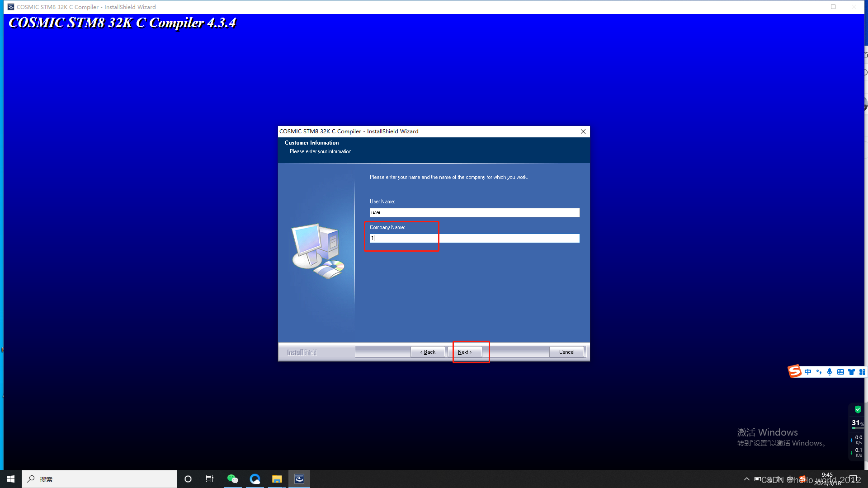Maximize the outer installer window
The width and height of the screenshot is (868, 488).
(833, 7)
